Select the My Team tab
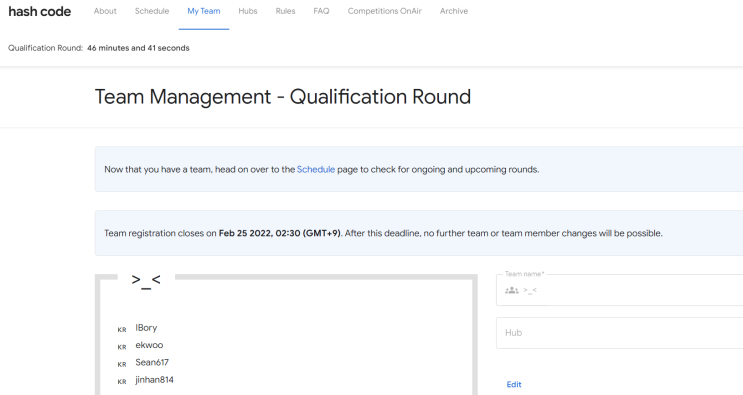Screen dimensions: 743x395 204,11
